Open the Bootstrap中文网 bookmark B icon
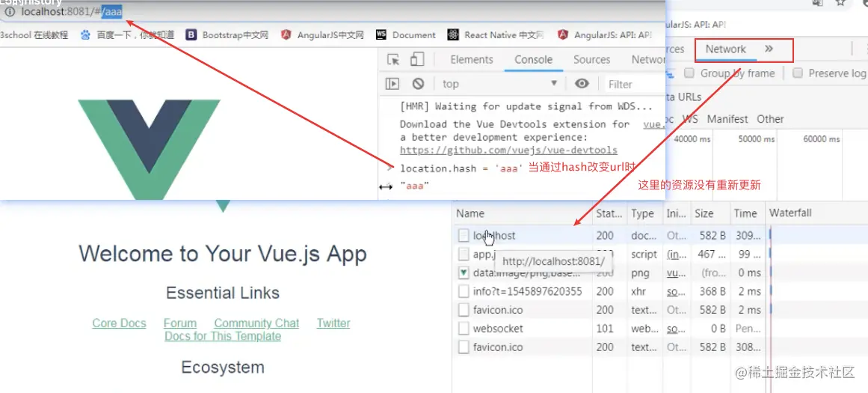Screen dimensions: 868x393 (x=191, y=35)
